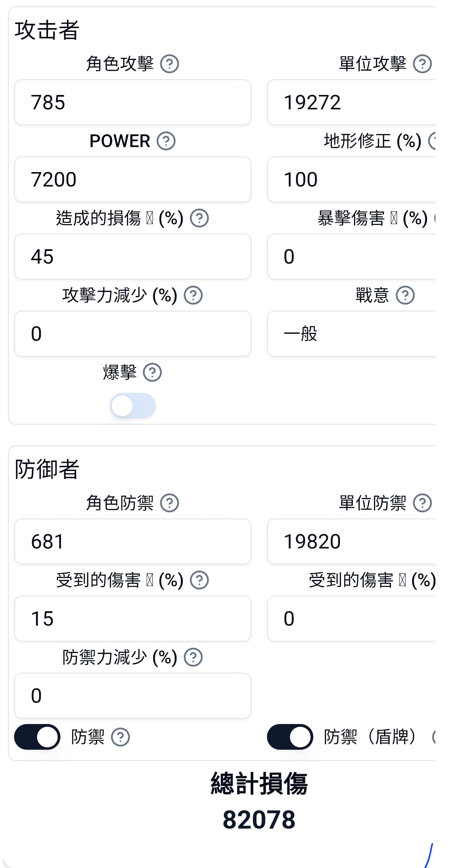
Task: Disable the 防禦（盾牌） toggle switch
Action: tap(290, 737)
